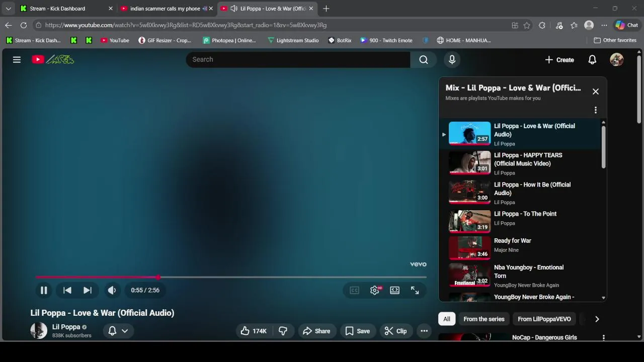Open more actions ellipsis under video
The height and width of the screenshot is (362, 644).
tap(424, 331)
